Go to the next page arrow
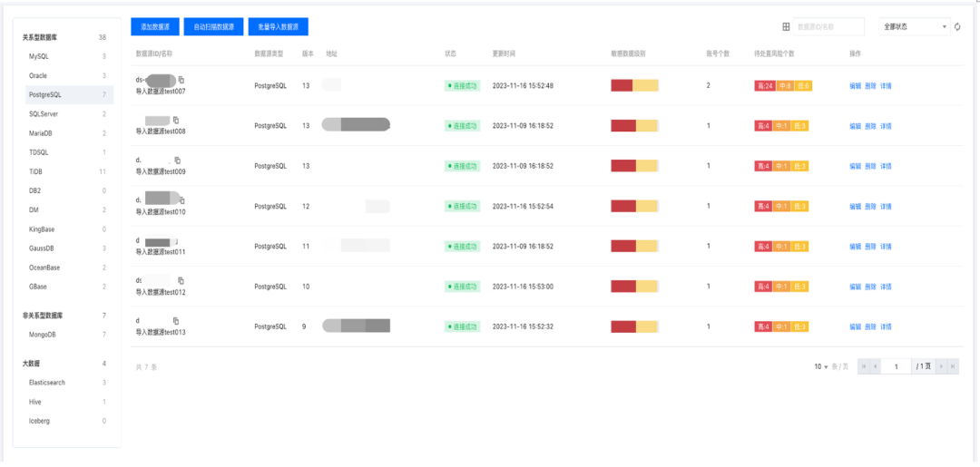This screenshot has width=980, height=467. coord(941,366)
